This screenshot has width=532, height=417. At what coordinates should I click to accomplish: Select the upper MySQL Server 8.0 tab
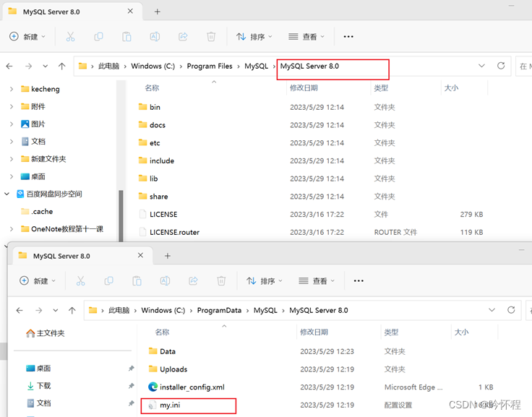[x=72, y=12]
